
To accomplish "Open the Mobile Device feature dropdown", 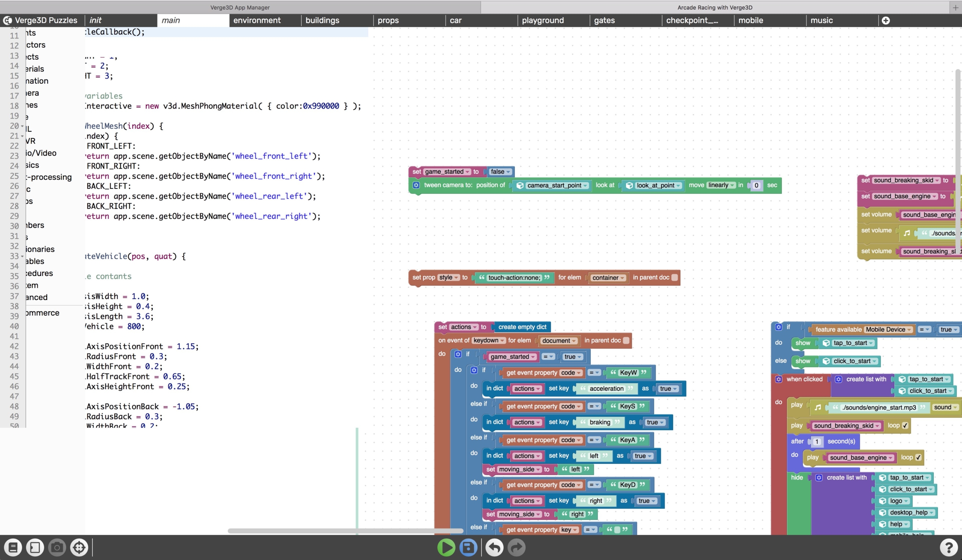I will [x=889, y=330].
